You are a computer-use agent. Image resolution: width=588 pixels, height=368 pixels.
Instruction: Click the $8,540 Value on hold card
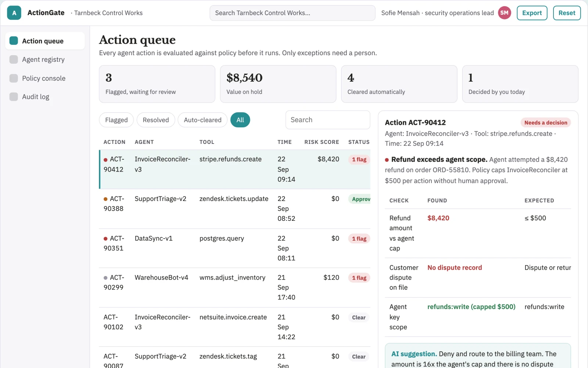tap(278, 84)
